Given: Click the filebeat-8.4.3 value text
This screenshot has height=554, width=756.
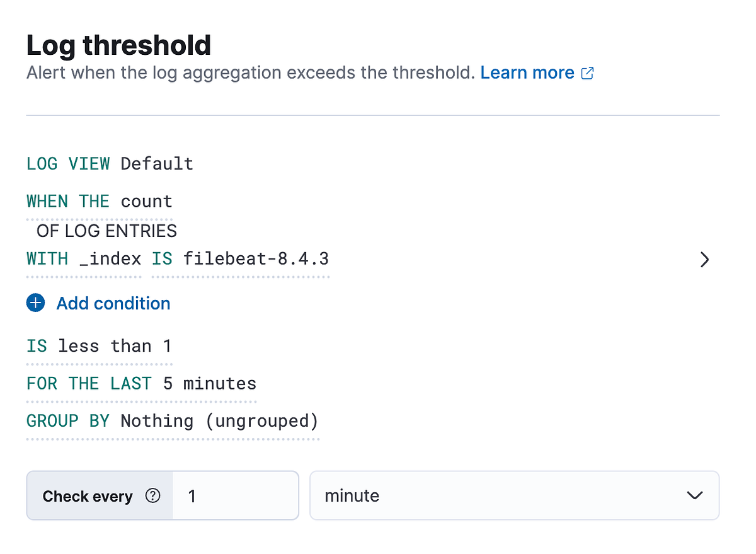Looking at the screenshot, I should [x=255, y=258].
